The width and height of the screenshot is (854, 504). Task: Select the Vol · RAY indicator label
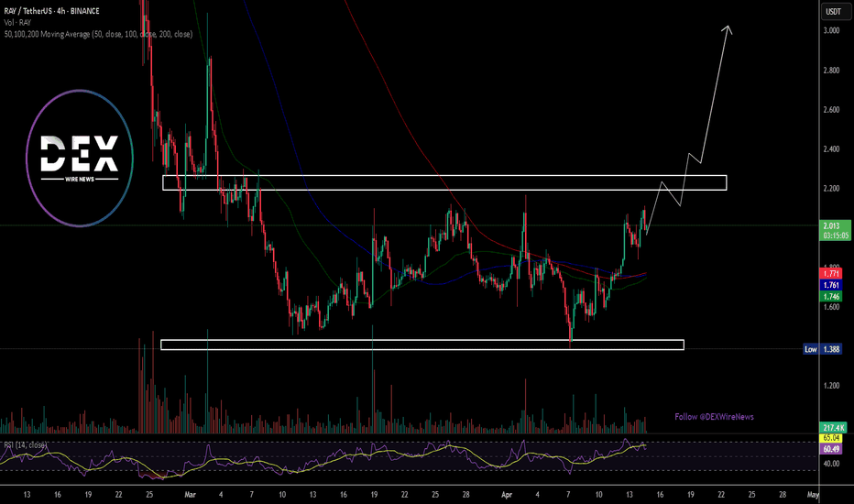[17, 22]
